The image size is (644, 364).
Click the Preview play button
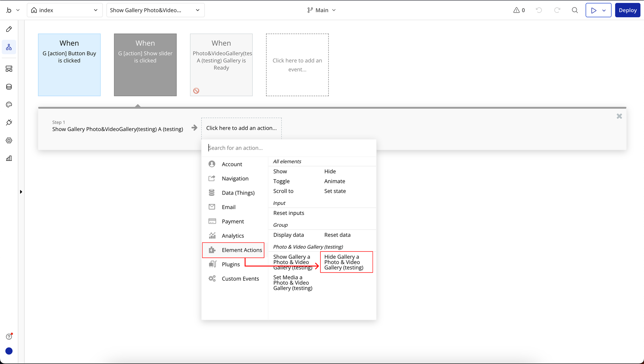594,10
